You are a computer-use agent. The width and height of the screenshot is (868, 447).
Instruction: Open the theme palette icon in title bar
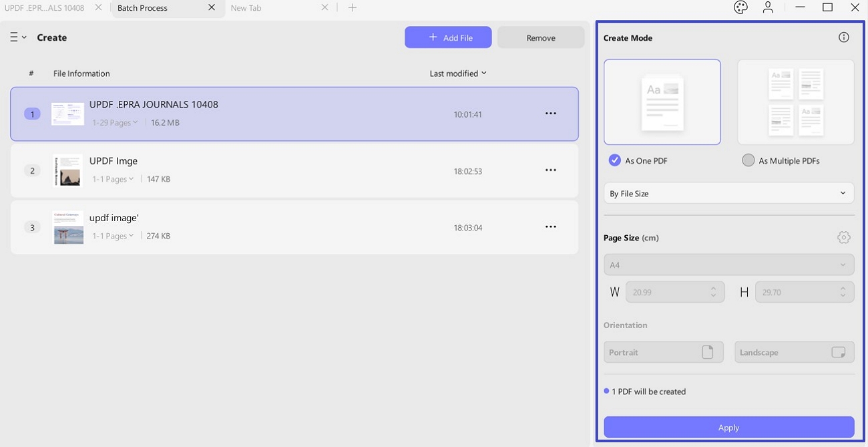[x=740, y=7]
